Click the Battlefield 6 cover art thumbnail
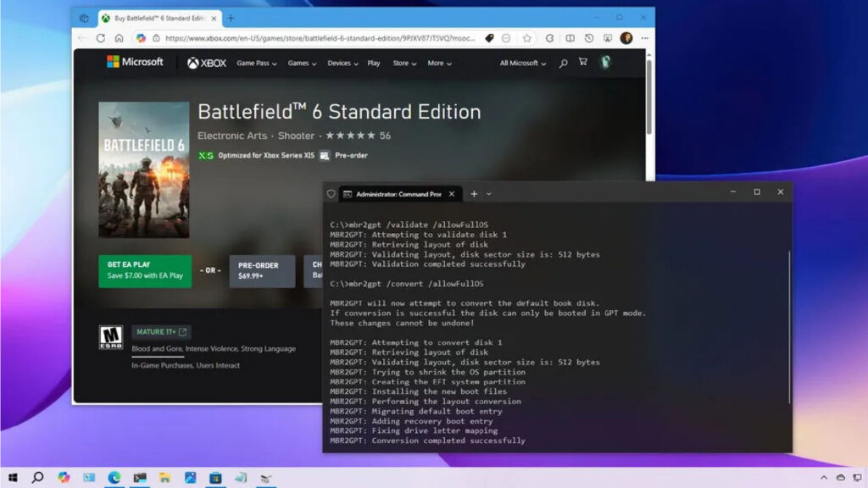The image size is (868, 488). click(144, 169)
